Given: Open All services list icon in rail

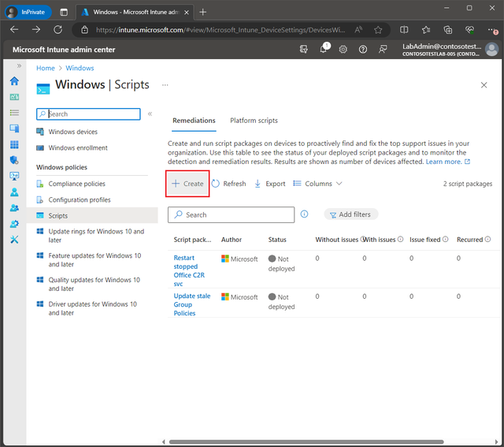Looking at the screenshot, I should tap(14, 113).
